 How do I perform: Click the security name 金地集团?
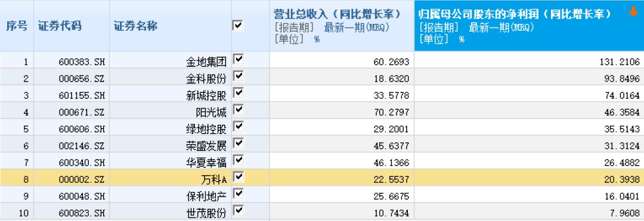click(x=206, y=63)
